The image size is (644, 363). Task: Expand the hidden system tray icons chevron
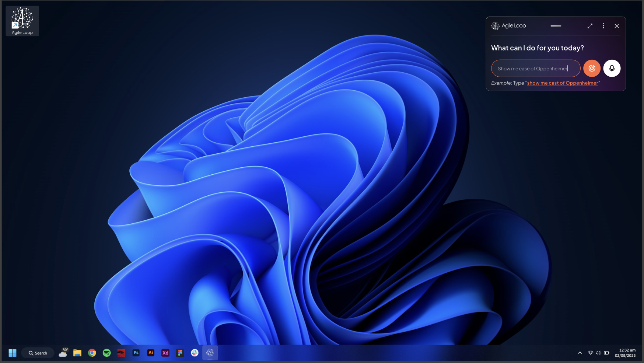click(x=580, y=353)
